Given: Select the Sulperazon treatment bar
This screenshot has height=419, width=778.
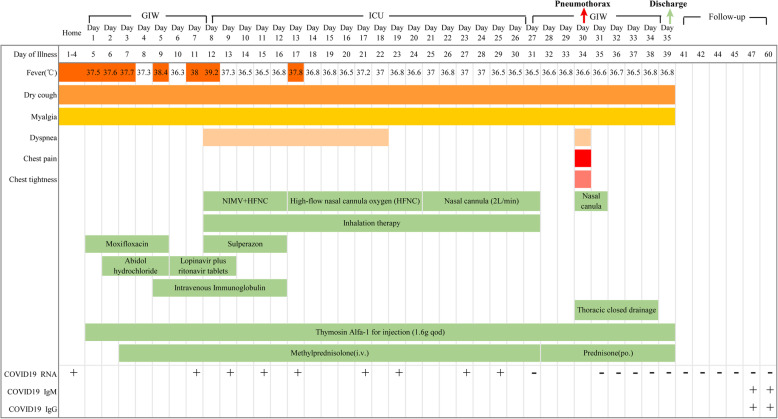Looking at the screenshot, I should point(245,244).
